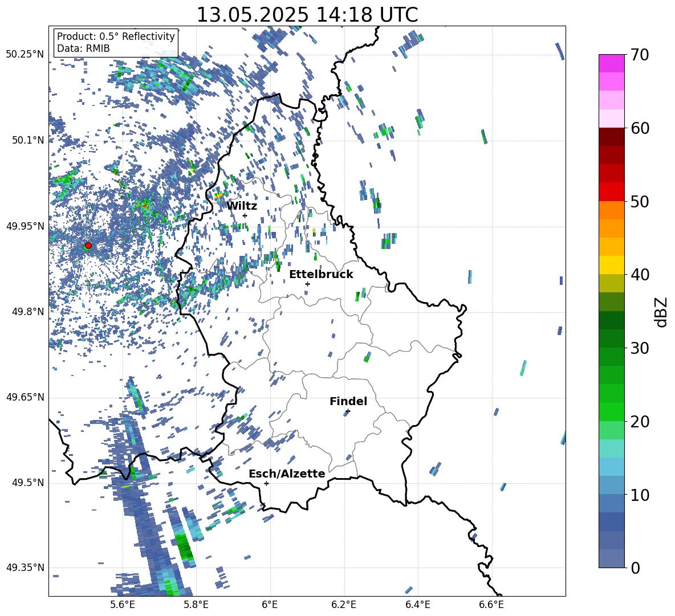Click the 49.65°N latitude label
The height and width of the screenshot is (616, 675).
[25, 397]
